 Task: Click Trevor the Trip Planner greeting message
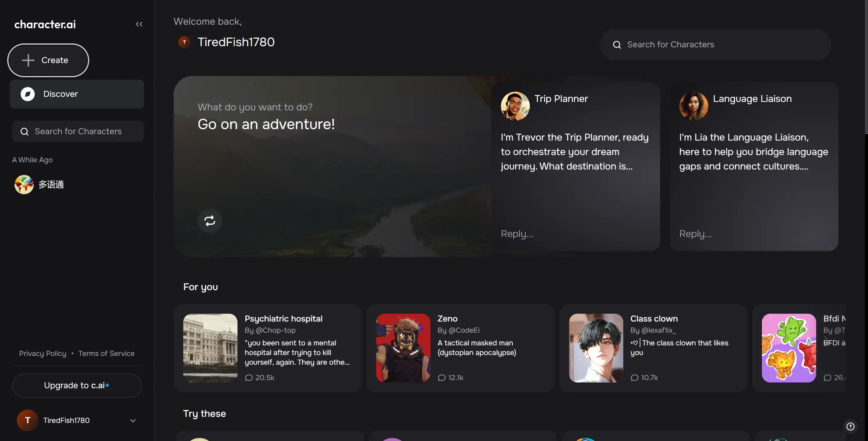coord(574,152)
